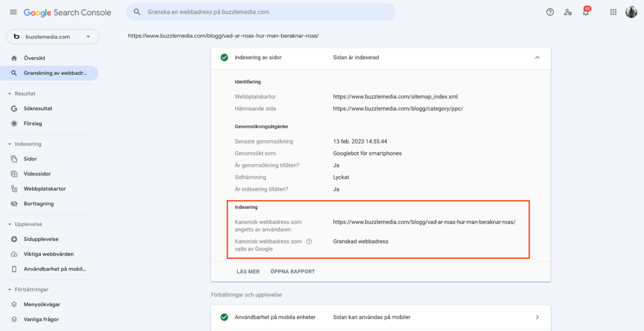Click the Sidupplevelse plus-circle icon
Viewport: 644px width, 331px height.
pyautogui.click(x=14, y=239)
